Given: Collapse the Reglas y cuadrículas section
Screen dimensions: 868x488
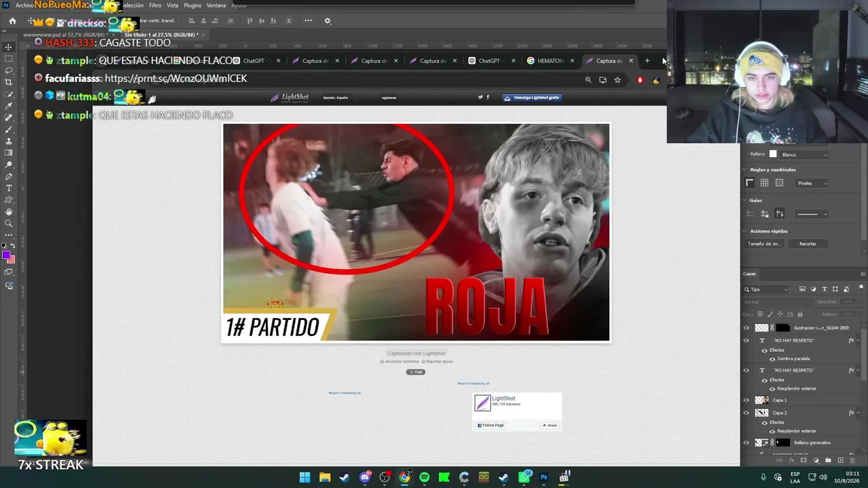Looking at the screenshot, I should (x=745, y=169).
